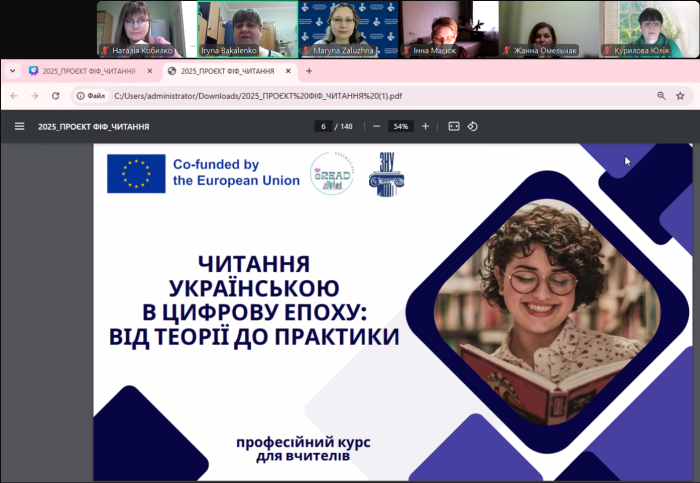Open a new browser tab with plus button
The width and height of the screenshot is (700, 483).
tap(309, 71)
